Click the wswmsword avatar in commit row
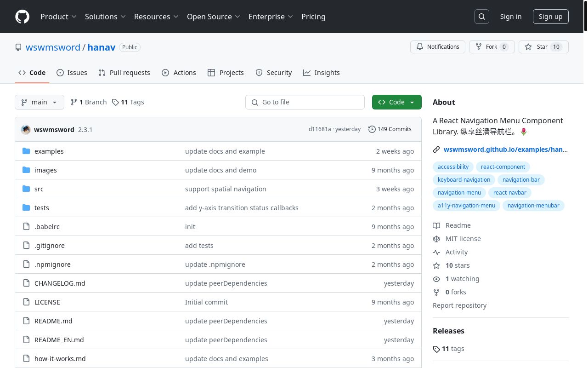Image resolution: width=588 pixels, height=368 pixels. click(x=26, y=130)
